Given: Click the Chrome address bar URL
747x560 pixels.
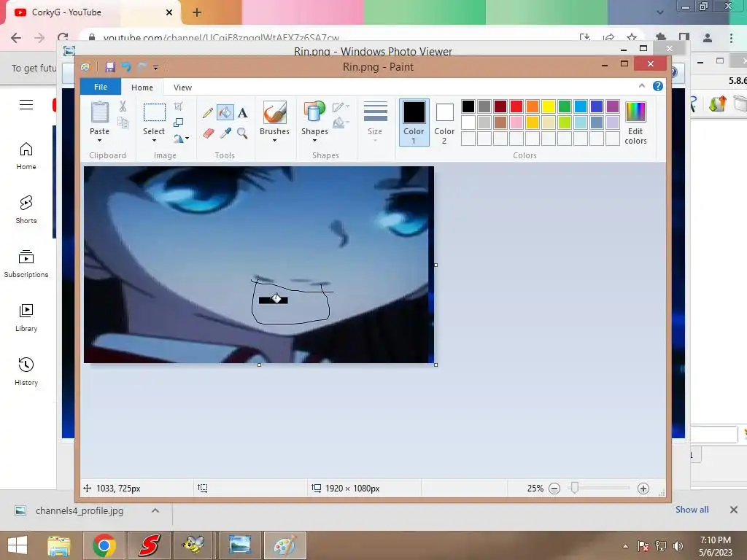Looking at the screenshot, I should [x=222, y=38].
